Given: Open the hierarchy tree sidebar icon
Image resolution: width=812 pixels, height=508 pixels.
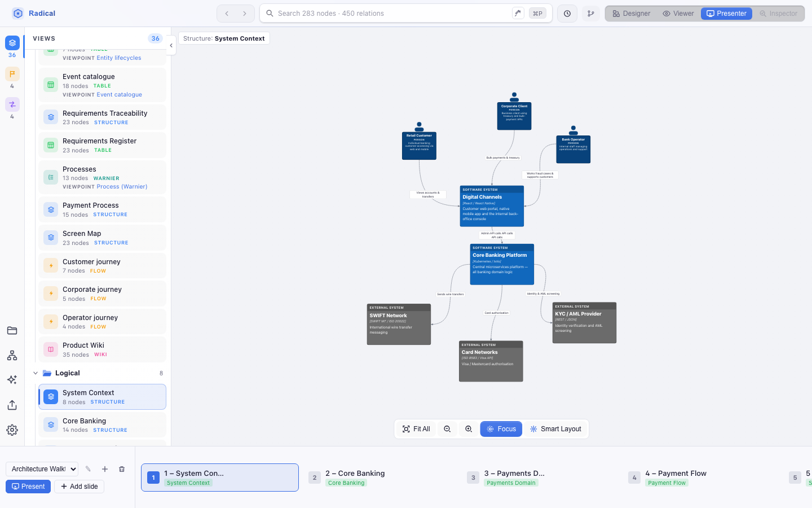Looking at the screenshot, I should 12,356.
